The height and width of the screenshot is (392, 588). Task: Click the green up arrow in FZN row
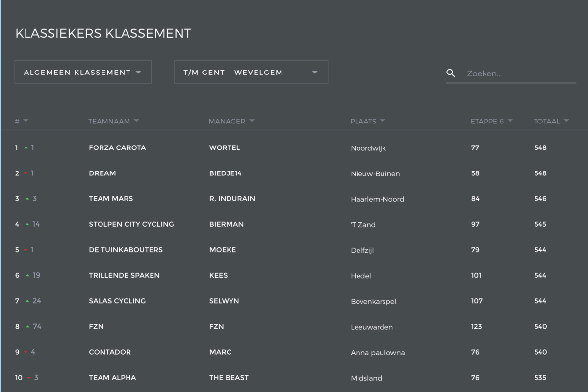point(27,326)
